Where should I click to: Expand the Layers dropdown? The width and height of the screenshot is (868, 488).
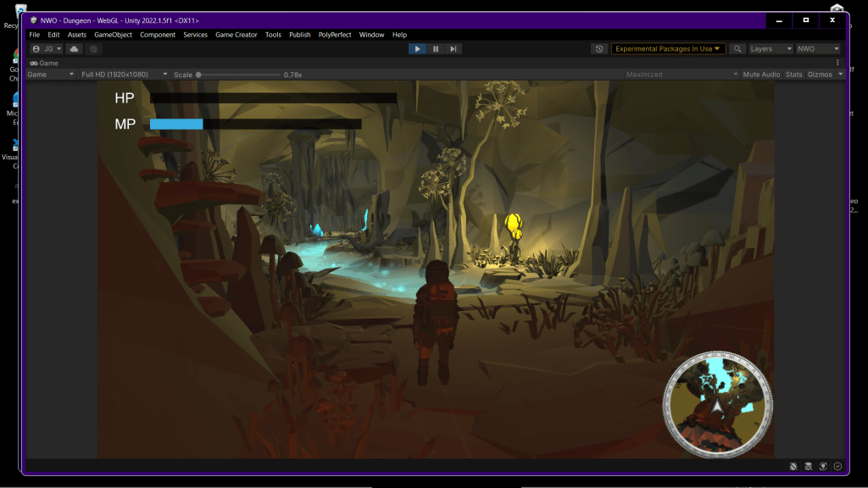pyautogui.click(x=771, y=49)
